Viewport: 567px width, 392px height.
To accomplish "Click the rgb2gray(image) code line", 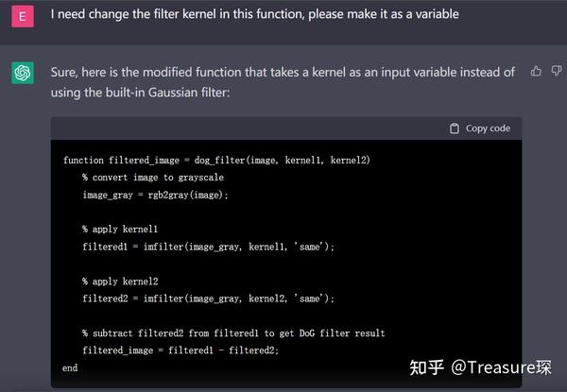I will tap(155, 195).
